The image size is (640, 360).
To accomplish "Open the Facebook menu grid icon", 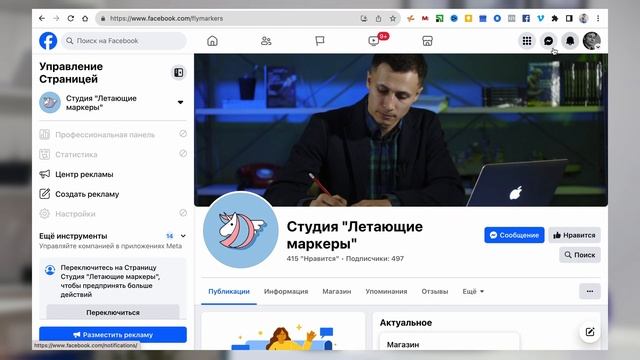I will (527, 41).
